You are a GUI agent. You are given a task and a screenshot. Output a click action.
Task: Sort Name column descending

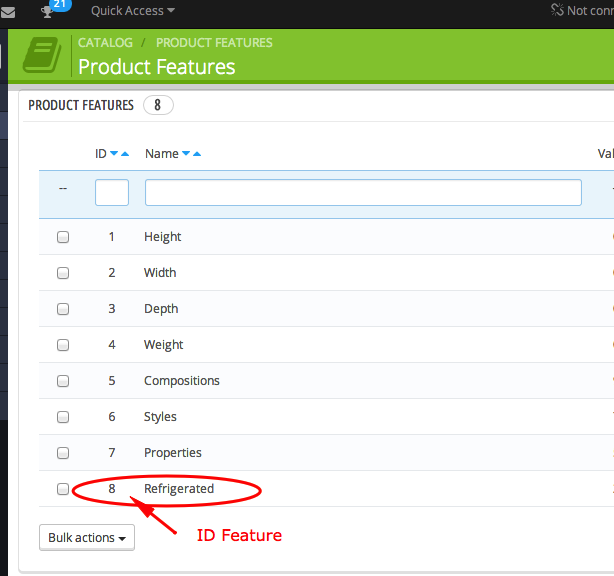[186, 154]
